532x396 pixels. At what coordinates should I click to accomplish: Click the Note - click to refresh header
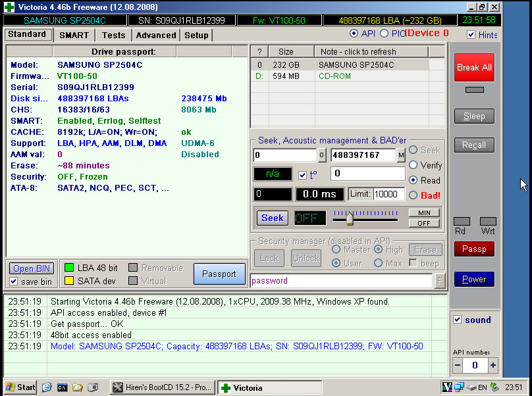(x=371, y=51)
